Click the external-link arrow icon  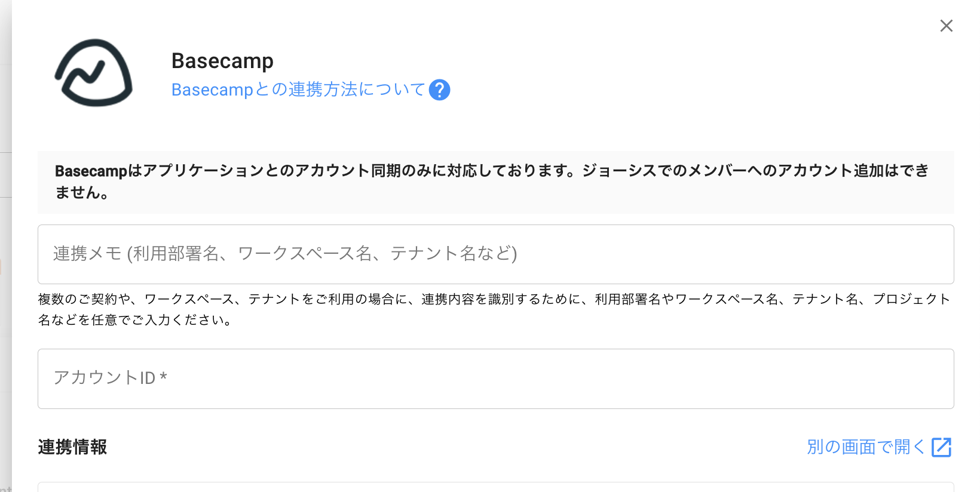pos(941,447)
